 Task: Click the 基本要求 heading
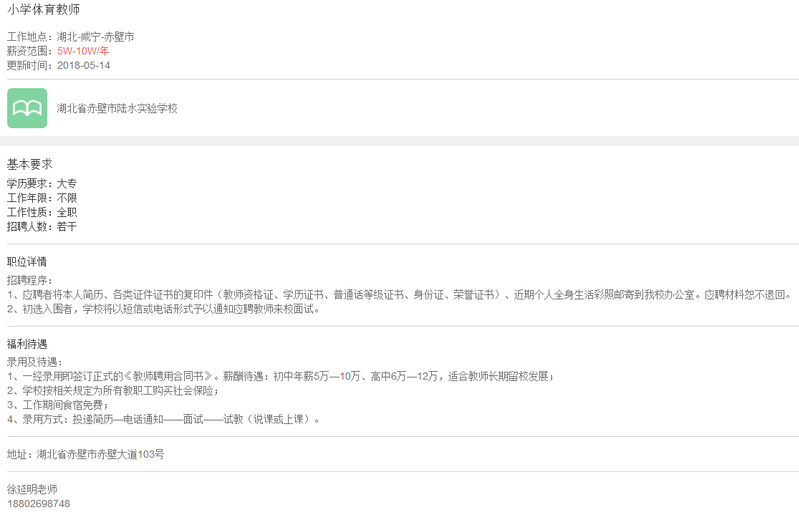point(30,164)
